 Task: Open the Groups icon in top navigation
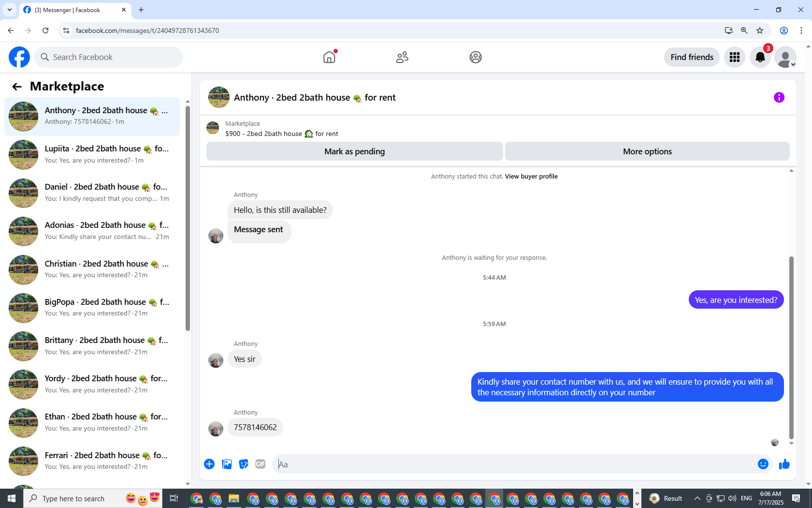coord(476,57)
